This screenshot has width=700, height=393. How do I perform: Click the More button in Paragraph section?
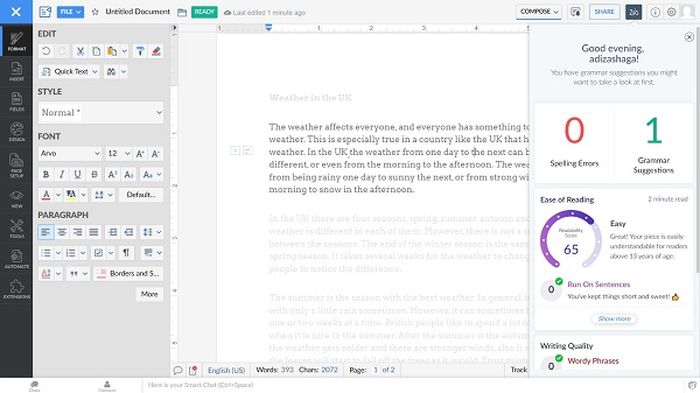coord(149,294)
